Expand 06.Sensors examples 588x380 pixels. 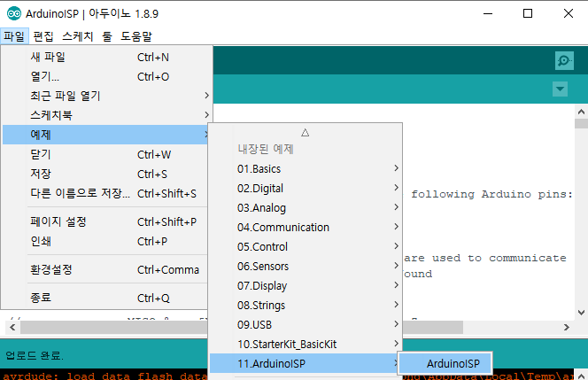click(306, 267)
